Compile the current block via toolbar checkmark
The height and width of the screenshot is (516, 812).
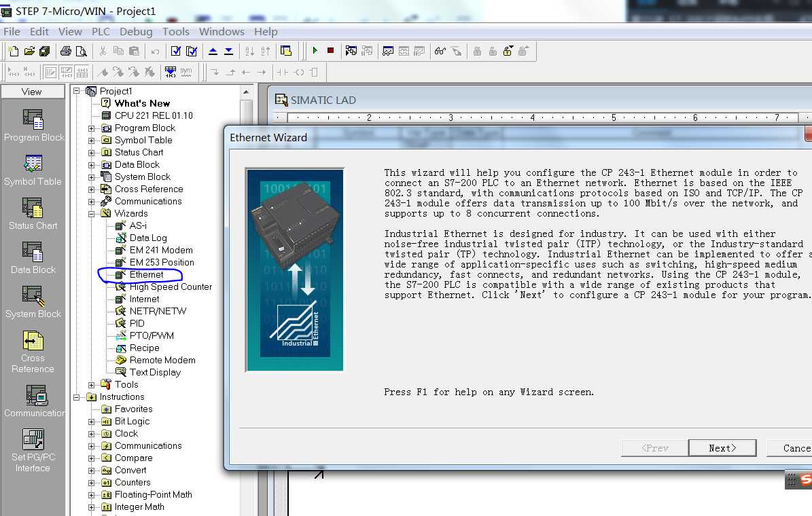(x=175, y=51)
